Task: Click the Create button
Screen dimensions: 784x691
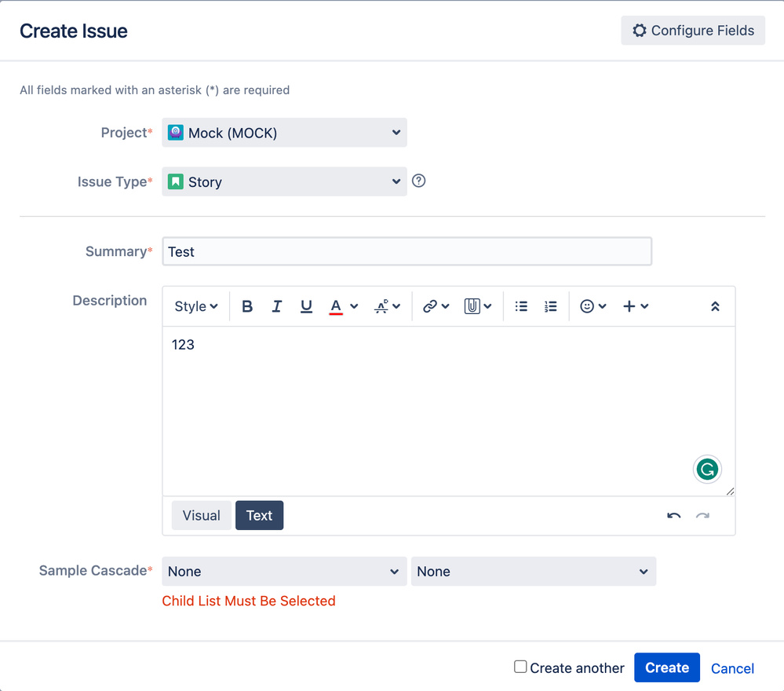Action: pyautogui.click(x=667, y=667)
